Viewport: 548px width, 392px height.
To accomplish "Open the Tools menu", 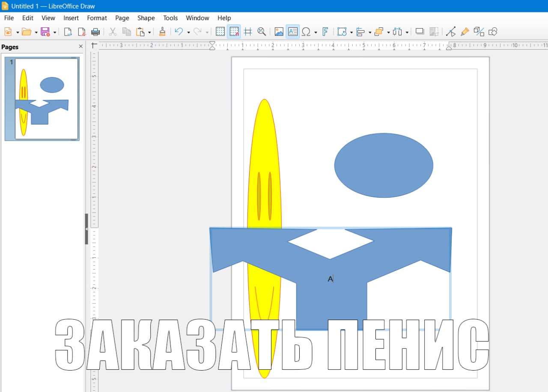I will point(170,18).
